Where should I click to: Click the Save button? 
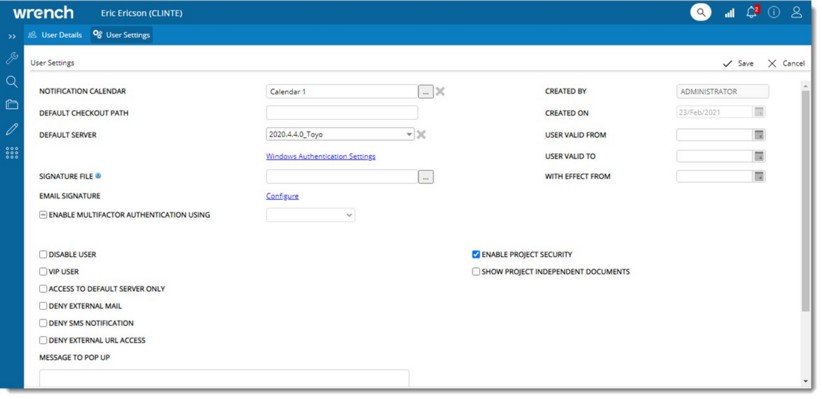pos(738,63)
